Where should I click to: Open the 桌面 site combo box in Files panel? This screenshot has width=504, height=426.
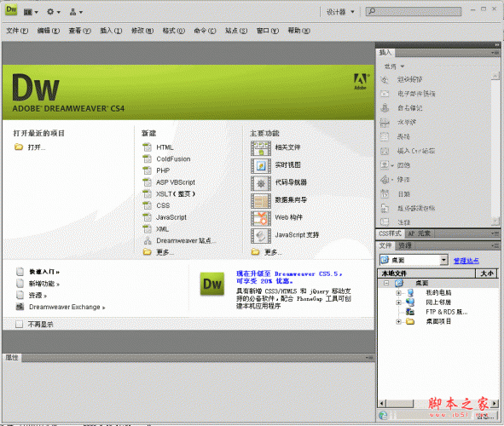(414, 260)
